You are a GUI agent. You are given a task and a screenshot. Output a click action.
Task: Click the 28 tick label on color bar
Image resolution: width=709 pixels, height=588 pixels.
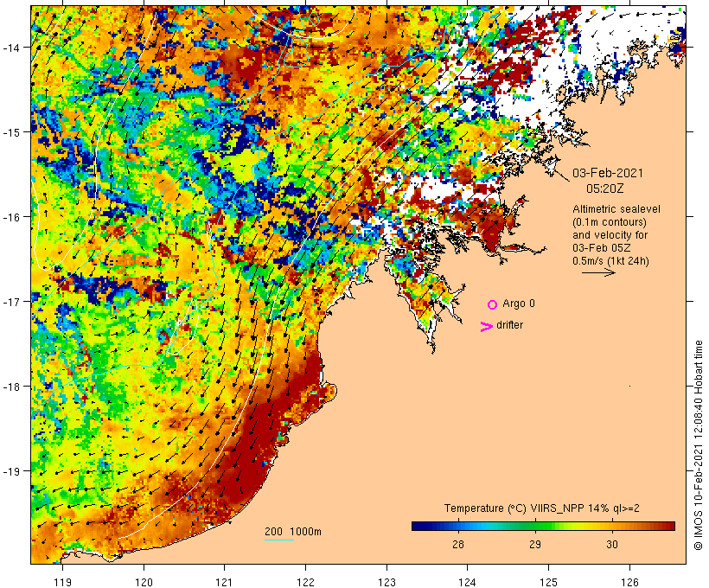click(458, 544)
